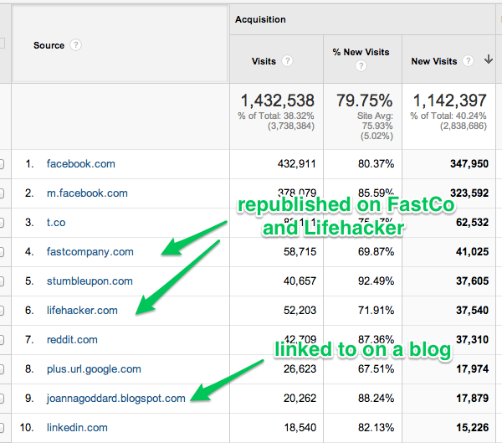This screenshot has width=502, height=448.
Task: Open the joannagoddard.blogspot.com source link
Action: [116, 399]
